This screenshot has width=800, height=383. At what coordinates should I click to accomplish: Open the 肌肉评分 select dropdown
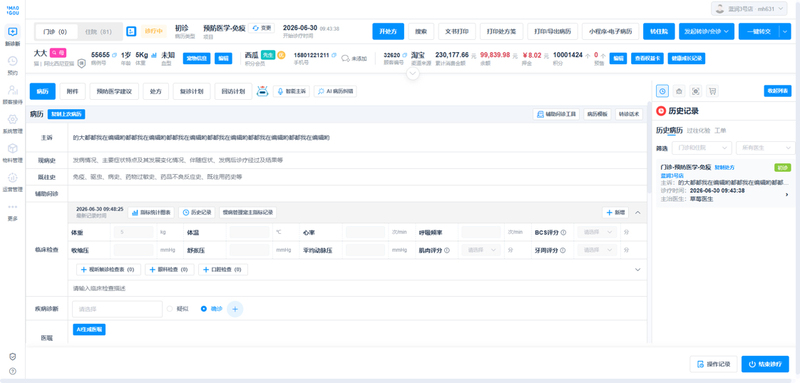[x=481, y=250]
